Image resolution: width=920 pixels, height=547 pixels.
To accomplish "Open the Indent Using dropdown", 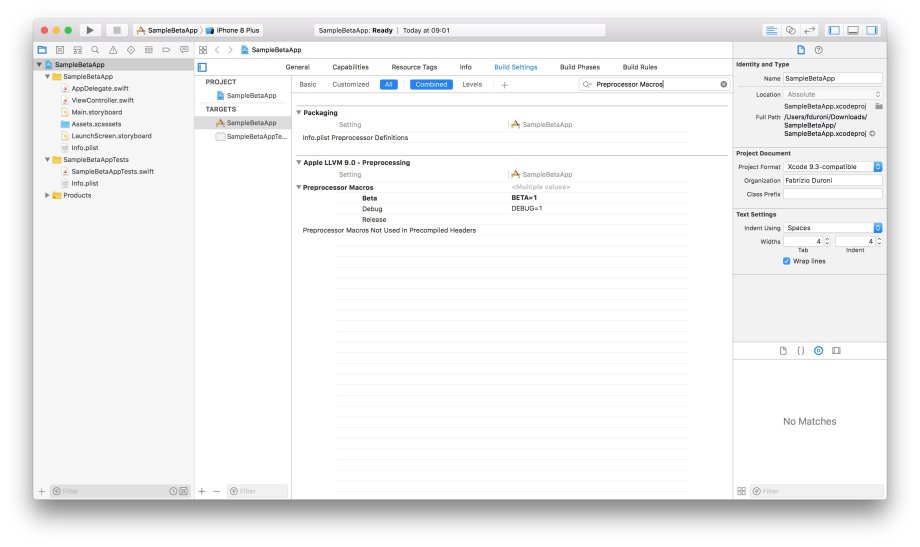I will 833,228.
